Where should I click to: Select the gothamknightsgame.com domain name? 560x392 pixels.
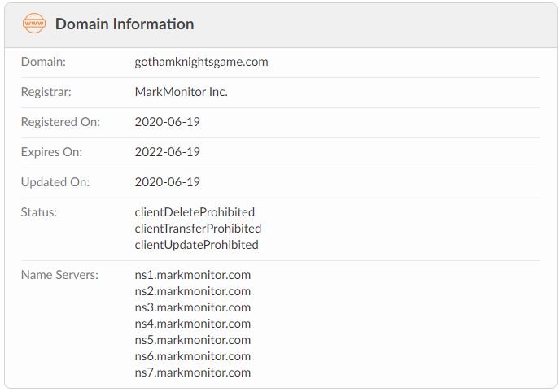tap(201, 62)
